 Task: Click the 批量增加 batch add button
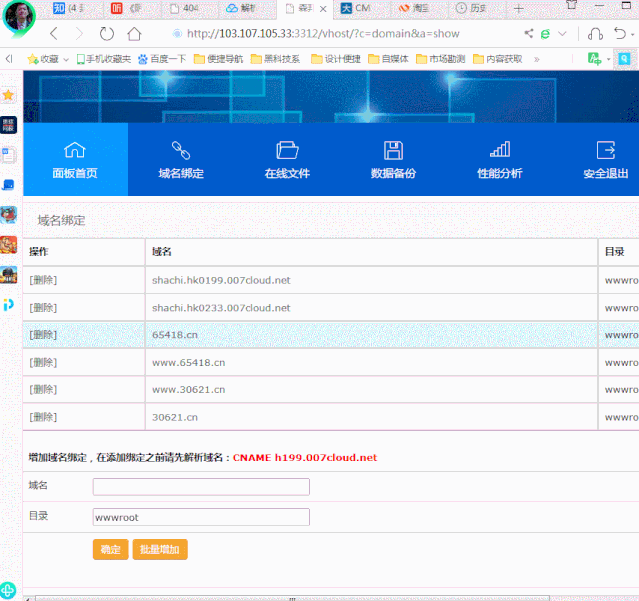[x=160, y=549]
